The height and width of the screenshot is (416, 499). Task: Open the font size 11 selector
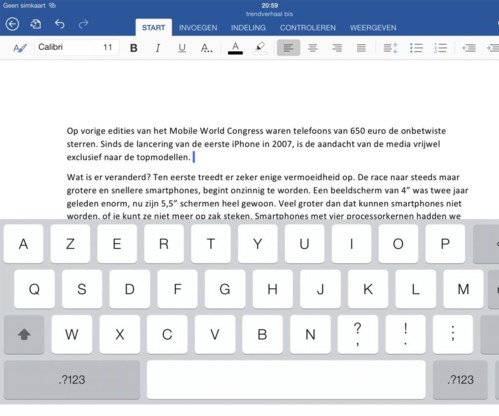(108, 47)
